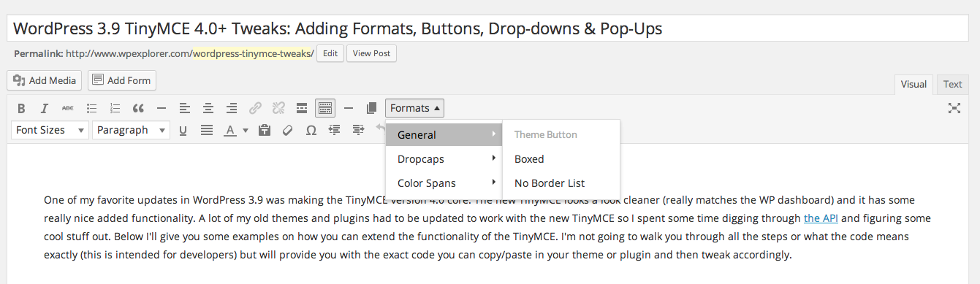Toggle underline formatting
Viewport: 980px width, 284px height.
[183, 130]
